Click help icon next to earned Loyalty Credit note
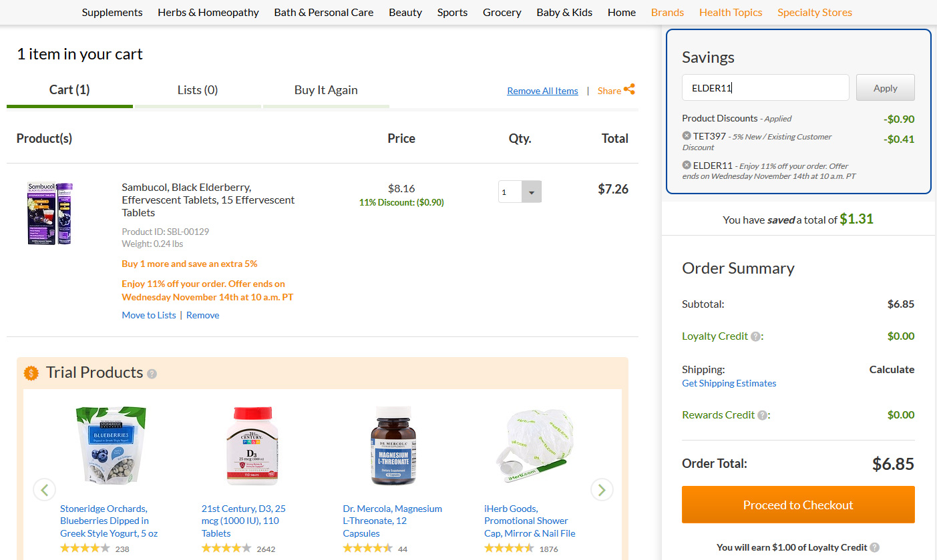The width and height of the screenshot is (937, 560). point(874,547)
